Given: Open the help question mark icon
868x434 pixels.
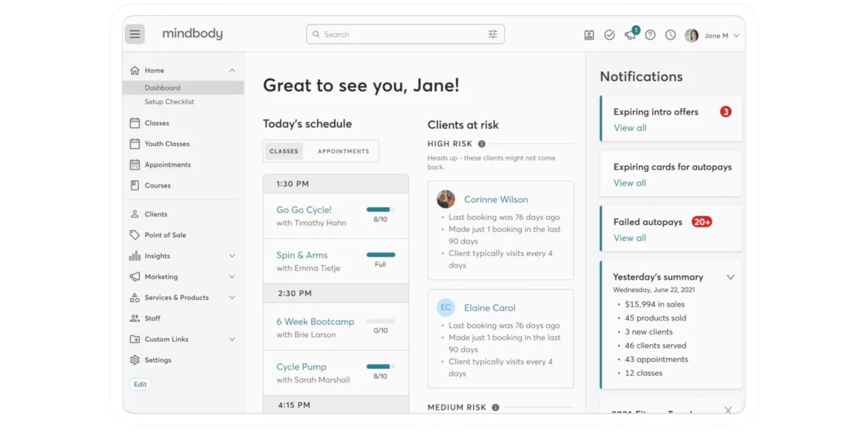Looking at the screenshot, I should [650, 35].
